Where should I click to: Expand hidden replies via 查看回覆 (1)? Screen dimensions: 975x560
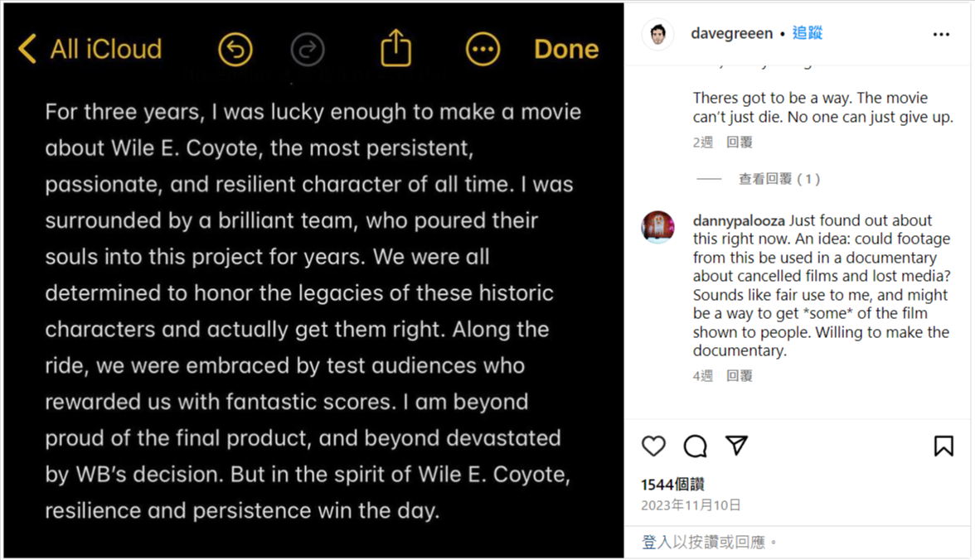point(779,179)
